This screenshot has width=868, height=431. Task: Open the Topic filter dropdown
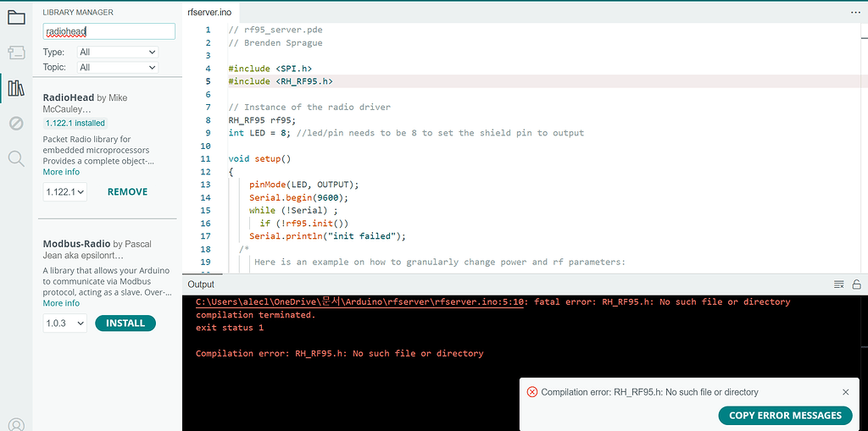point(117,68)
